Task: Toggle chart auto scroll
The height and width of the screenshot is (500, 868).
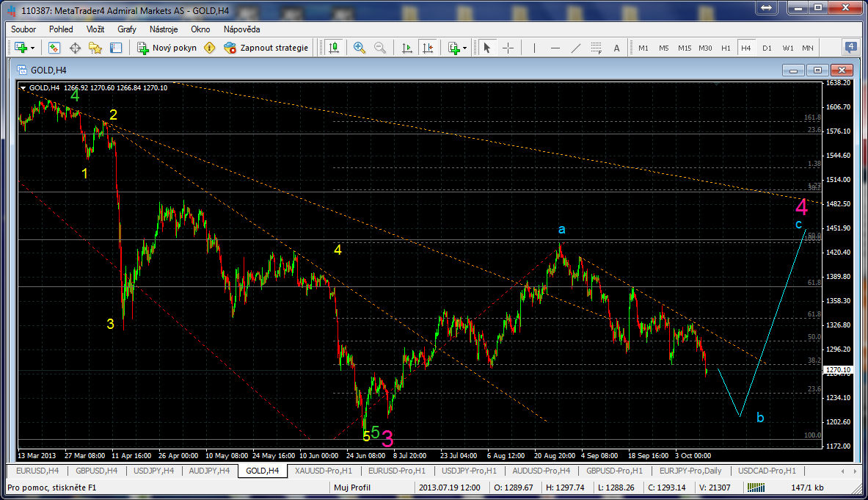Action: click(407, 48)
